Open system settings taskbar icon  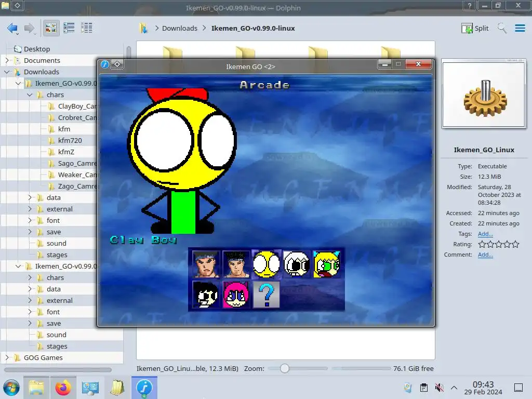(90, 388)
